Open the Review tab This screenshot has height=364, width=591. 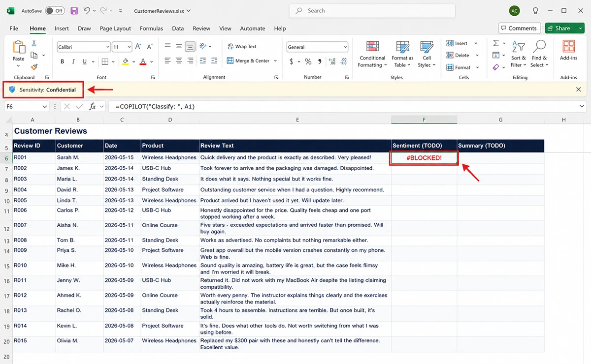point(201,29)
